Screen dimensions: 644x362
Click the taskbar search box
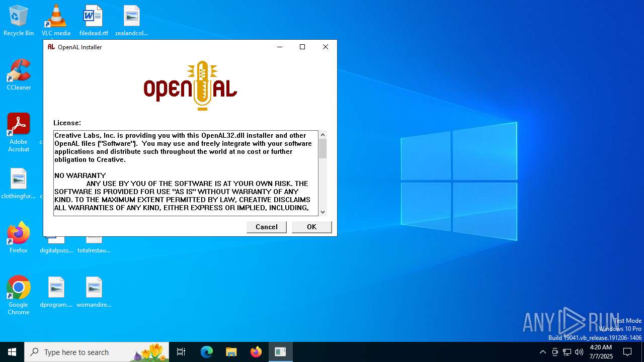[x=97, y=352]
